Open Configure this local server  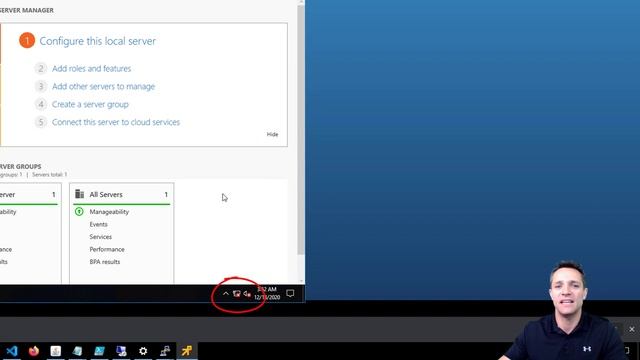coord(98,41)
